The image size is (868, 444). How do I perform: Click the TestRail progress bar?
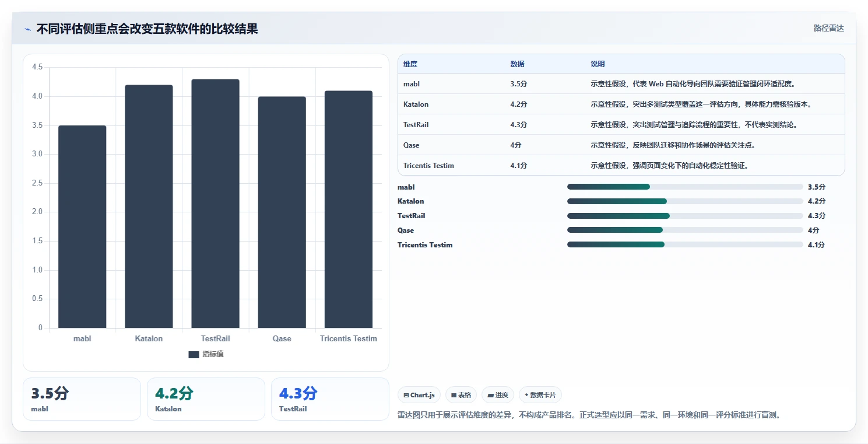[x=685, y=216]
